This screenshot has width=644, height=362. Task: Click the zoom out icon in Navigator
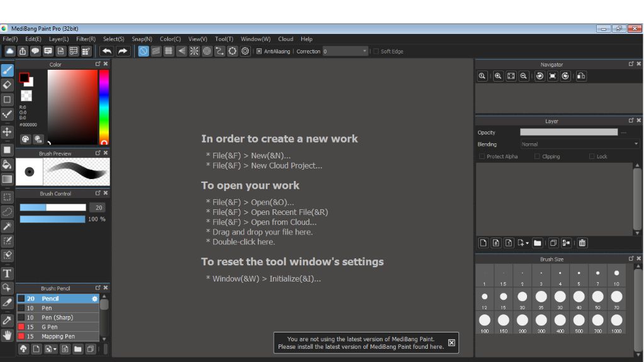pyautogui.click(x=524, y=76)
